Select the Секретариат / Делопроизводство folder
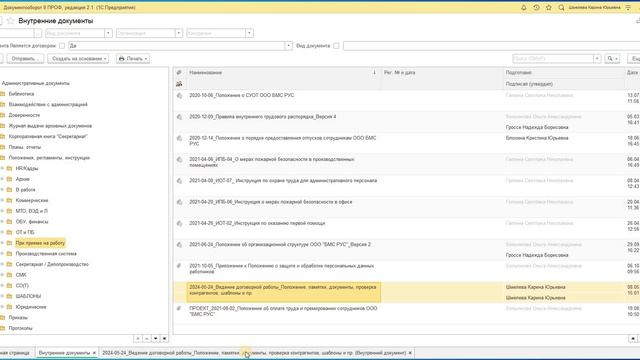640x360 pixels. coord(52,264)
